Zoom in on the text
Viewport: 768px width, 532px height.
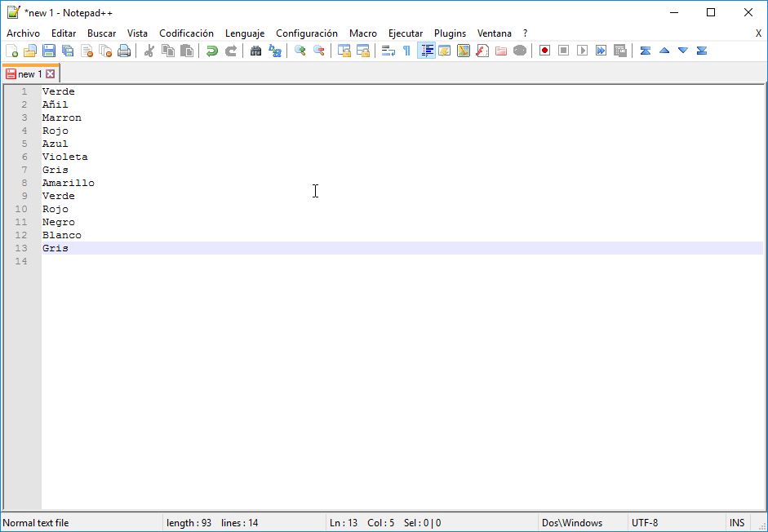click(301, 50)
